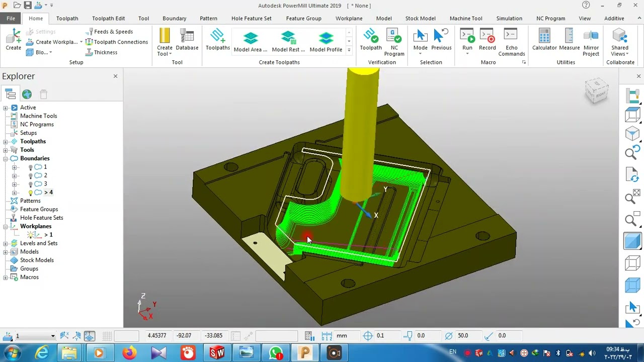Screen dimensions: 644x362
Task: Open the tool Database
Action: pos(187,40)
